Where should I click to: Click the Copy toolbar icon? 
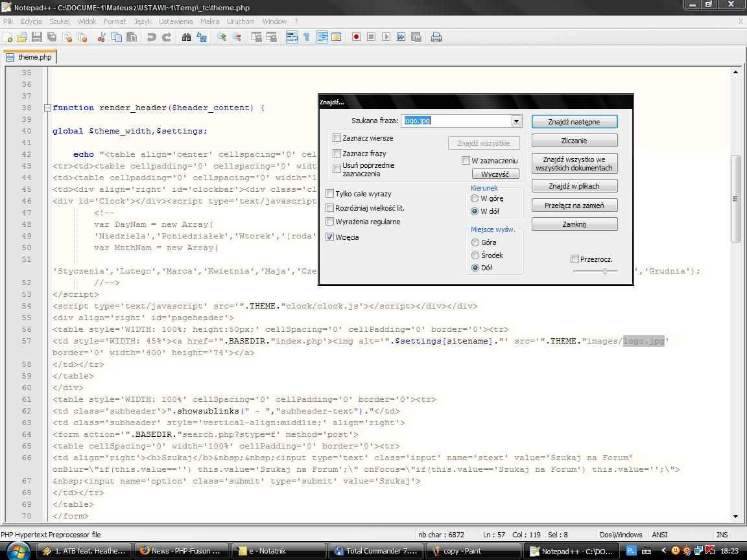[x=116, y=37]
